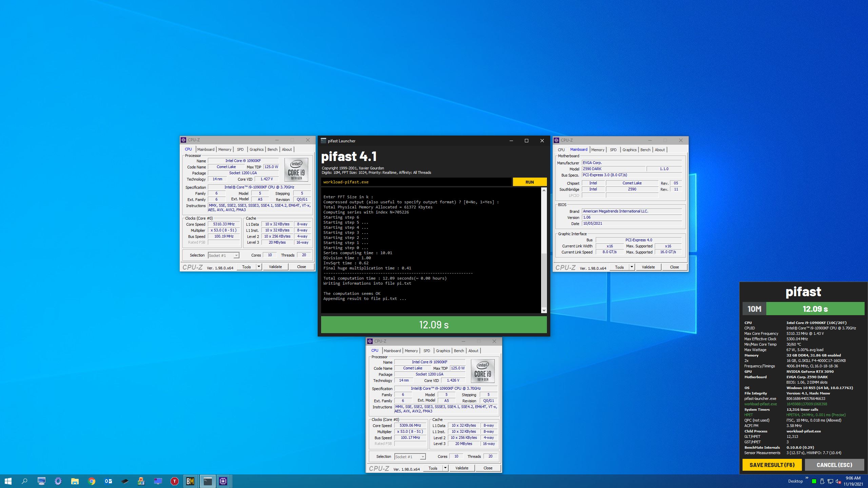Click Close button in 5309.06 MHz CPU-Z window
The image size is (868, 488).
point(488,468)
